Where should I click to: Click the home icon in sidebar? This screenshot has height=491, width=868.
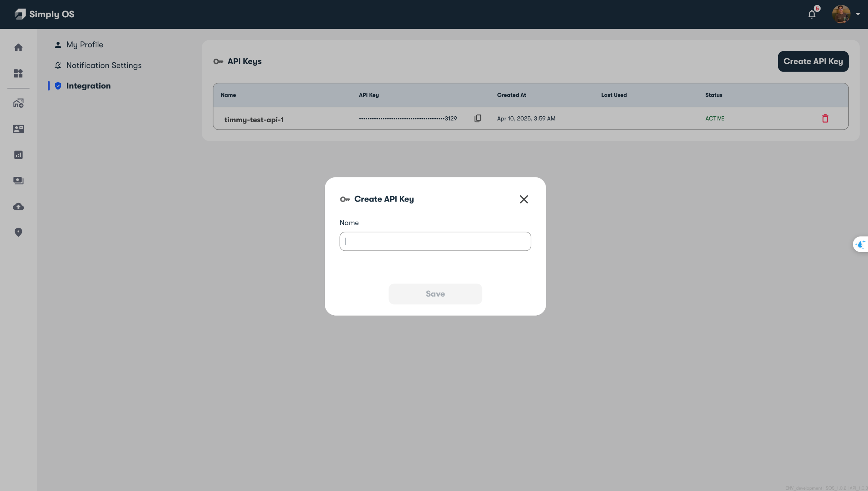pyautogui.click(x=18, y=48)
